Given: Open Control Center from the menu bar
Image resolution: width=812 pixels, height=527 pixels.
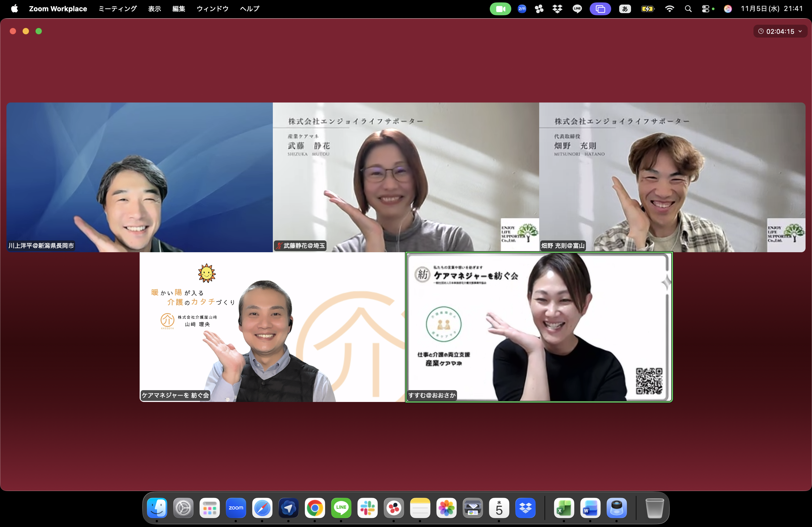Looking at the screenshot, I should pos(706,9).
